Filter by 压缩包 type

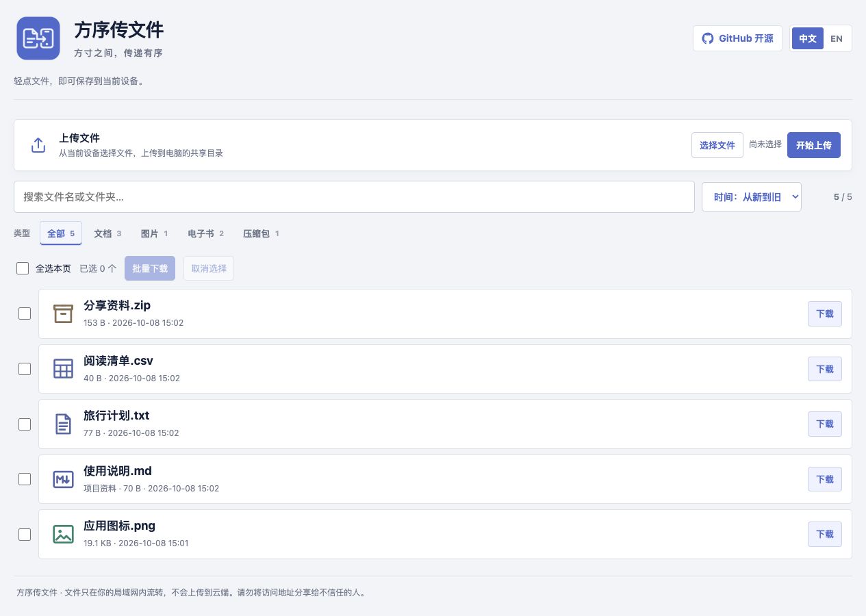tap(261, 233)
